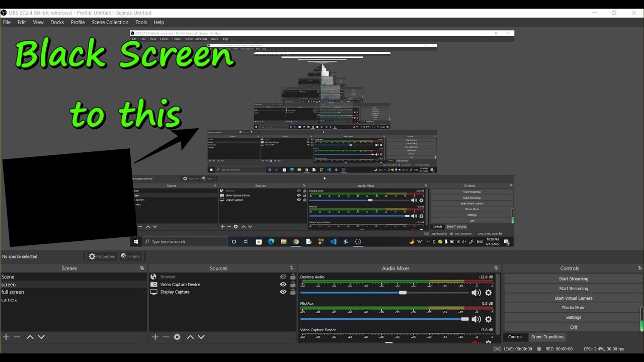Remove selected scene with minus icon

(17, 337)
